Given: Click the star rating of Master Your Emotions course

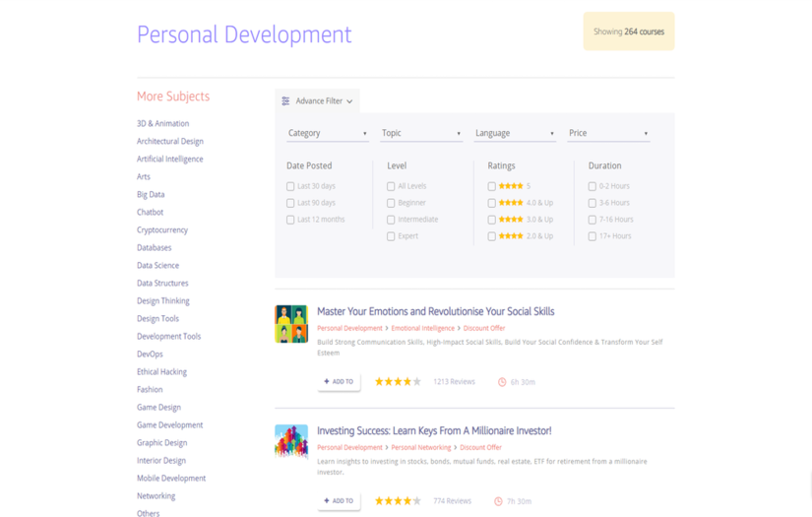Looking at the screenshot, I should [398, 382].
